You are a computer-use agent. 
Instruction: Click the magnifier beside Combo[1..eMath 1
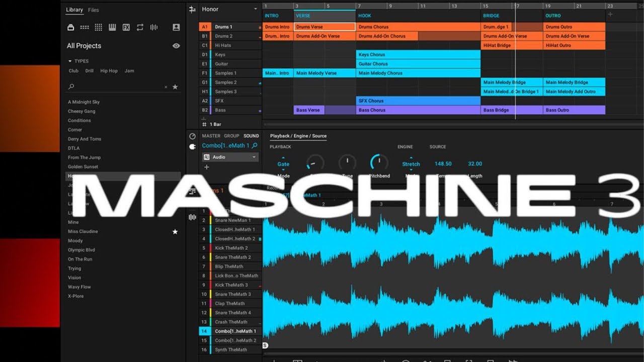tap(255, 145)
